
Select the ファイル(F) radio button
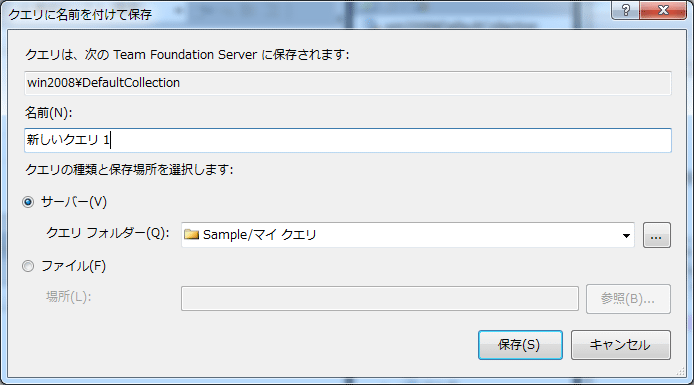point(28,266)
